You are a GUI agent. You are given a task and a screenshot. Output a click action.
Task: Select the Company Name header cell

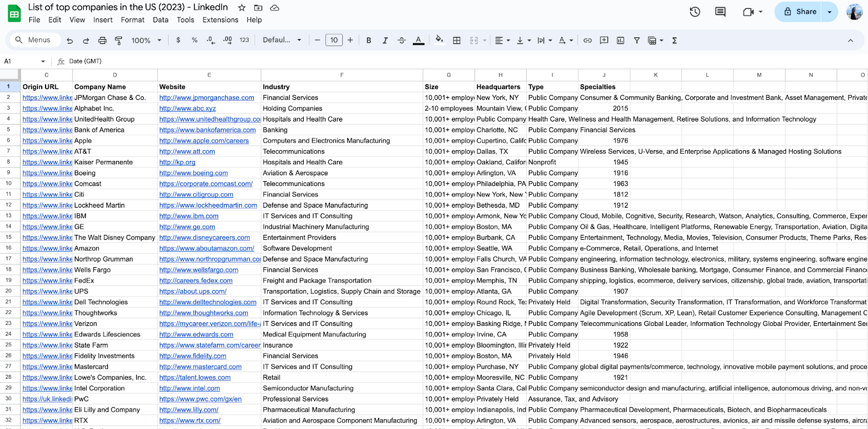point(115,87)
